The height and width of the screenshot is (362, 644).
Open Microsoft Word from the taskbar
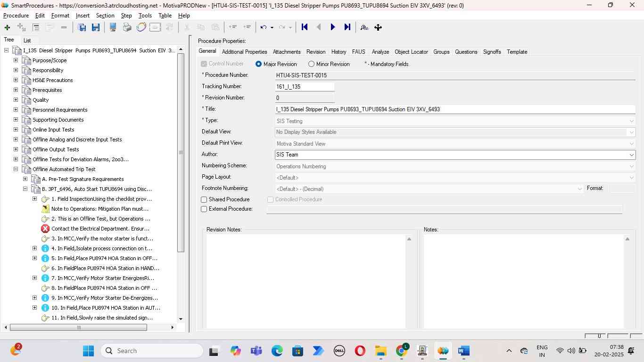463,351
